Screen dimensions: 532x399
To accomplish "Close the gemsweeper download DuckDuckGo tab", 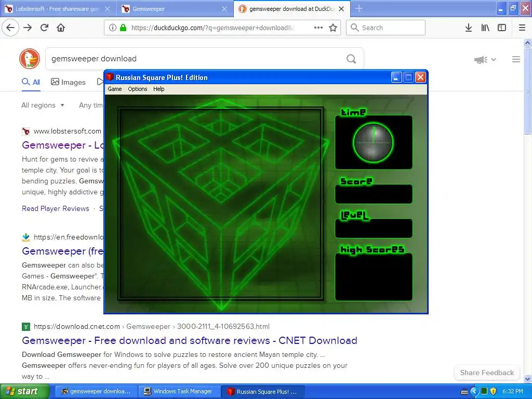I will [x=342, y=9].
